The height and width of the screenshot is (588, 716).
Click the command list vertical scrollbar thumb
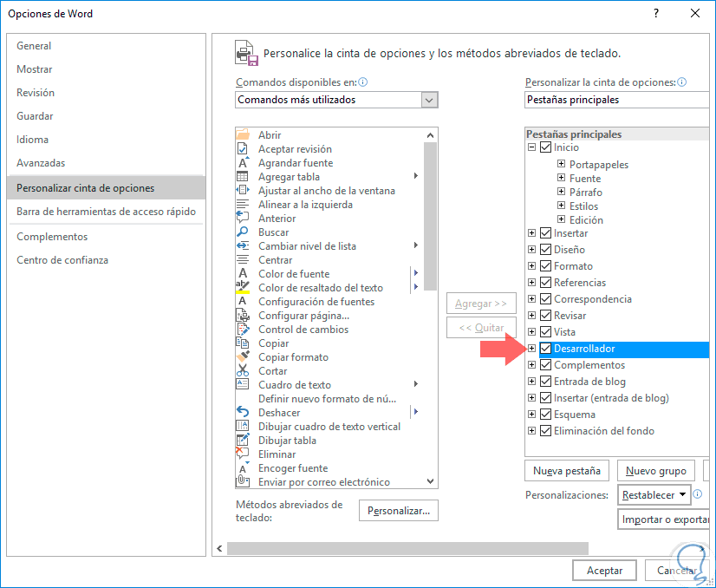(430, 216)
